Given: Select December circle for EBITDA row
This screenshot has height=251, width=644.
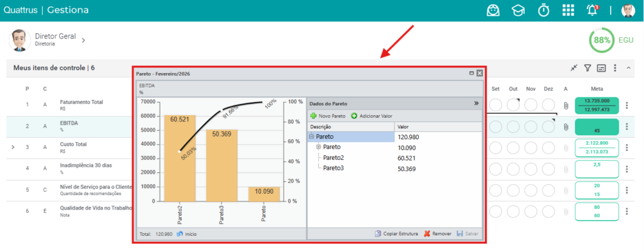Looking at the screenshot, I should (x=548, y=126).
